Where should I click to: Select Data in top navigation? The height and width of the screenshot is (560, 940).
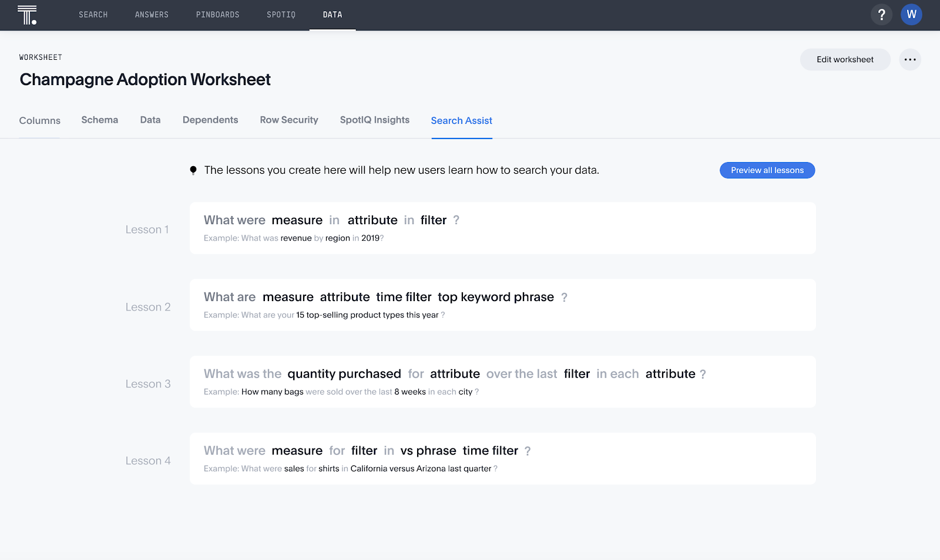coord(333,15)
